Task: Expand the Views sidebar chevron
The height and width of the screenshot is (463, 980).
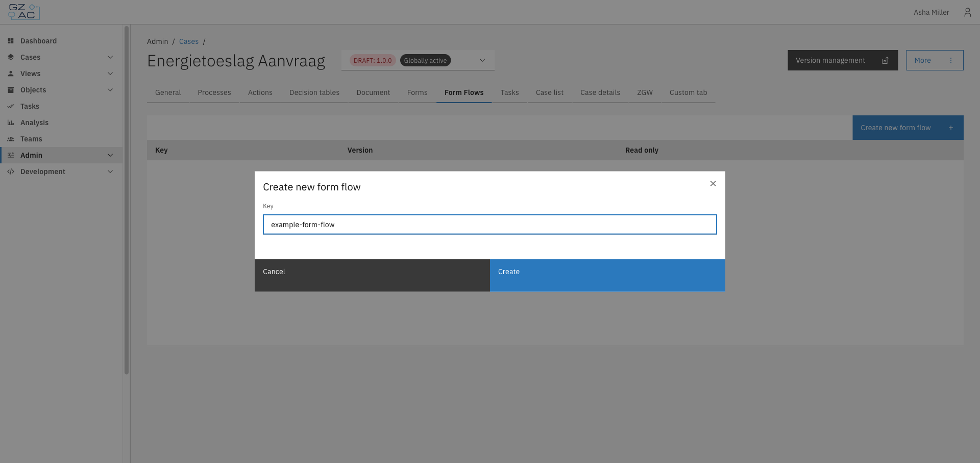Action: click(110, 74)
